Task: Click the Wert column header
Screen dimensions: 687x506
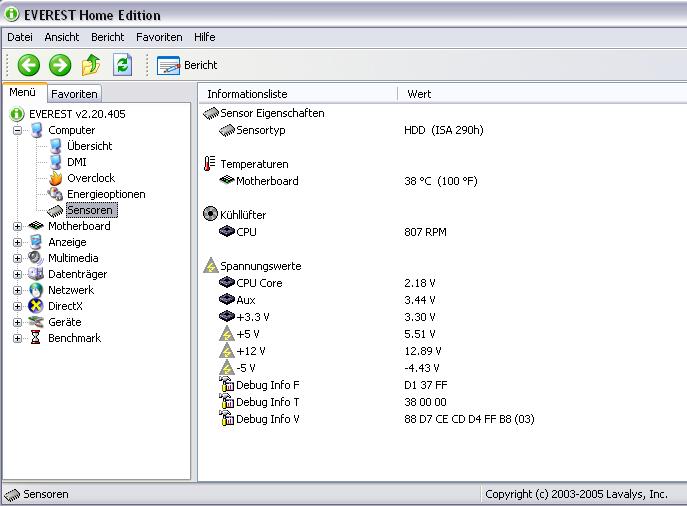Action: pyautogui.click(x=542, y=94)
